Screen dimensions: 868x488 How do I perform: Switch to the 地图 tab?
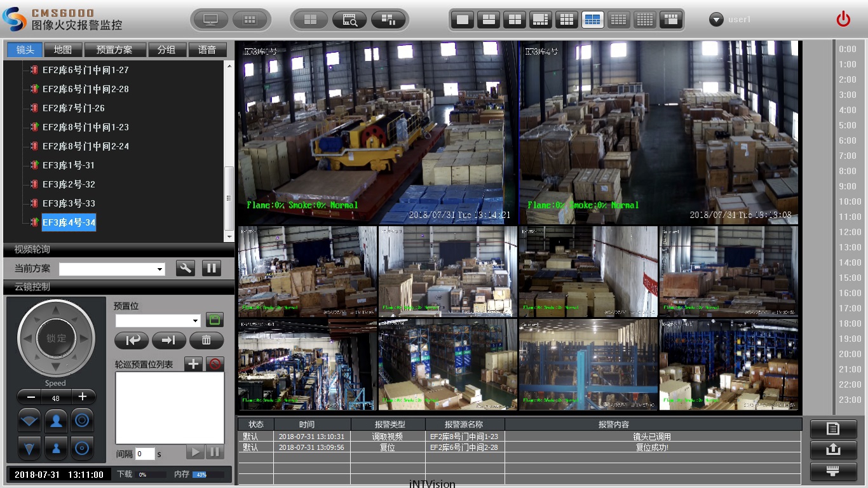(63, 50)
